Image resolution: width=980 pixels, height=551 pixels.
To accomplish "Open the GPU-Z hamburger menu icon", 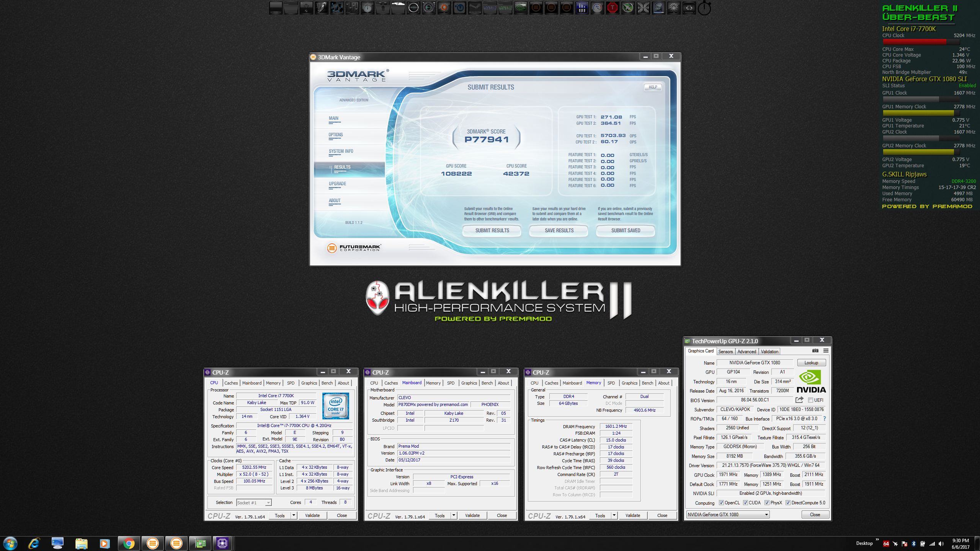I will click(826, 350).
